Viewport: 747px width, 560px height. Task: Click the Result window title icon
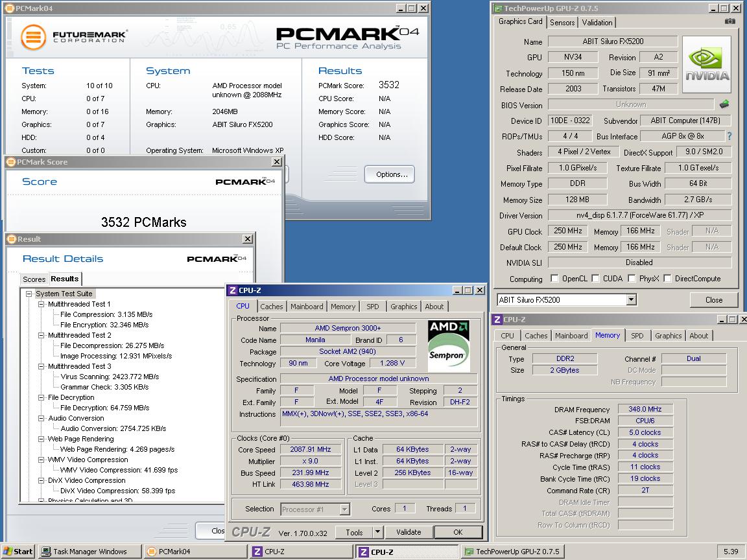12,239
